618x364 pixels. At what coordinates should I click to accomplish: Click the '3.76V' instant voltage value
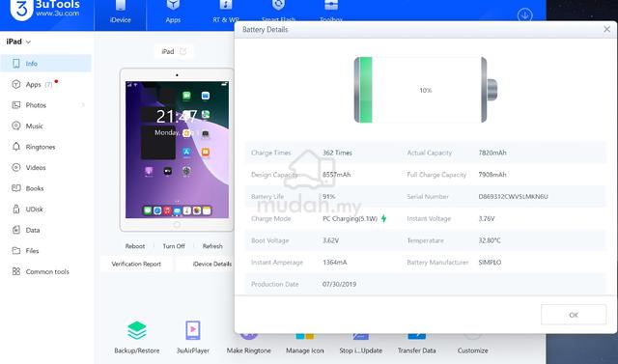487,218
